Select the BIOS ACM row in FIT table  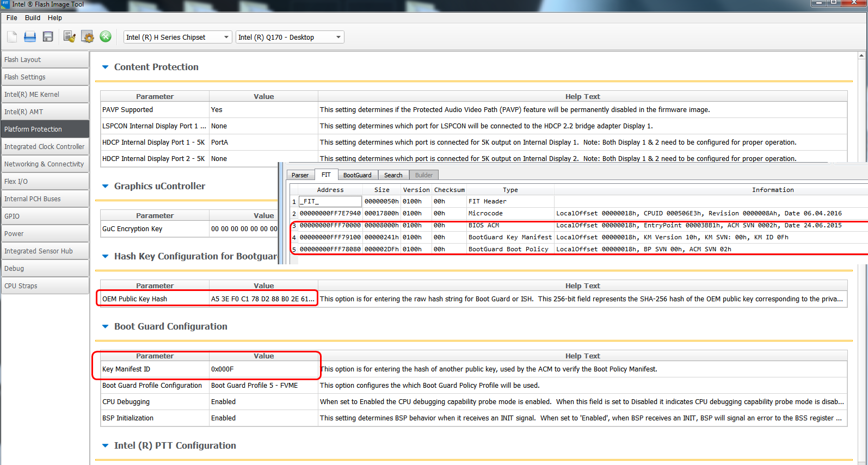[580, 225]
